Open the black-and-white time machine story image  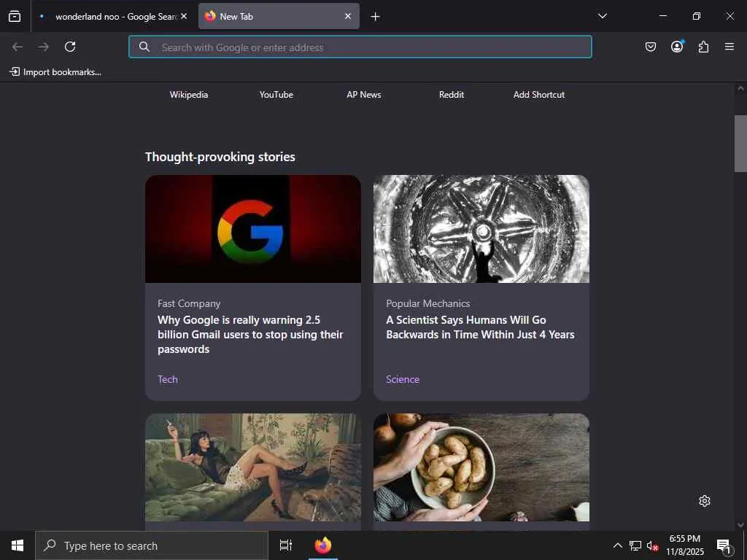(x=481, y=228)
